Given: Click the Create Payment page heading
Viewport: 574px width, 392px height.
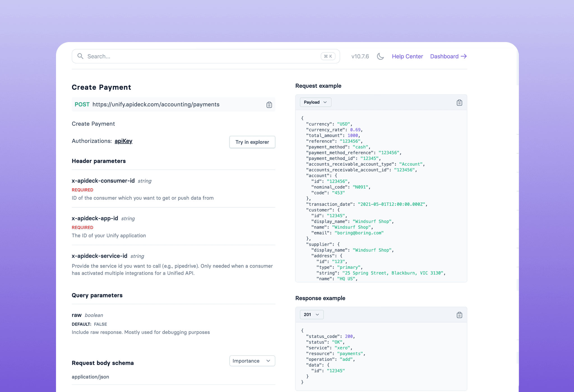Looking at the screenshot, I should [101, 87].
